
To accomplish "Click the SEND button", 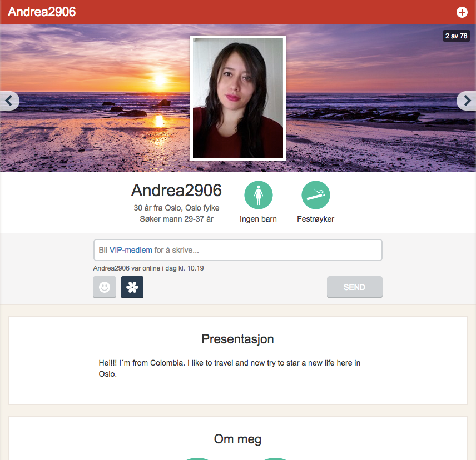I will coord(355,287).
